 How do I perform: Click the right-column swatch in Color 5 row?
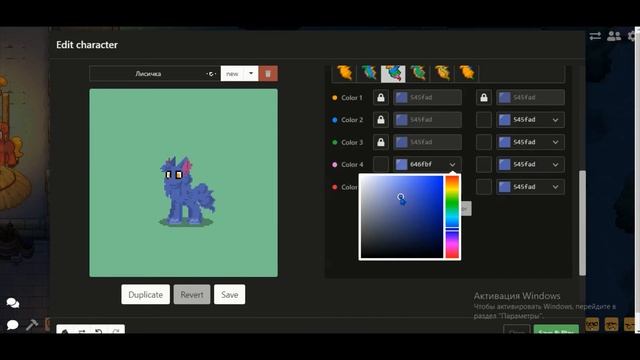[x=504, y=187]
